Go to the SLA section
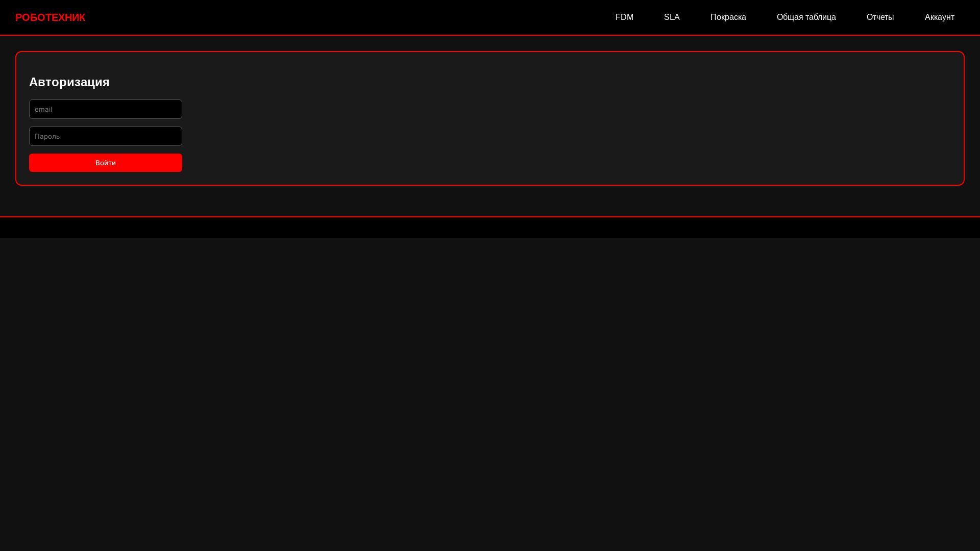This screenshot has height=551, width=980. [x=672, y=17]
